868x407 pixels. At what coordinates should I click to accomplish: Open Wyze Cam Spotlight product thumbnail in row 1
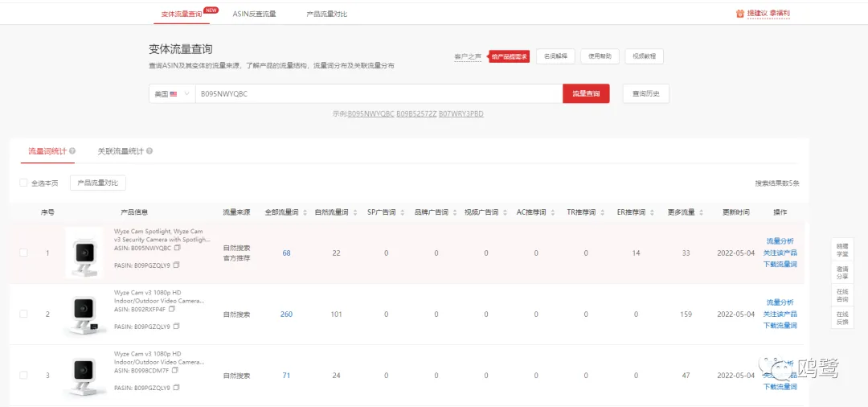84,253
